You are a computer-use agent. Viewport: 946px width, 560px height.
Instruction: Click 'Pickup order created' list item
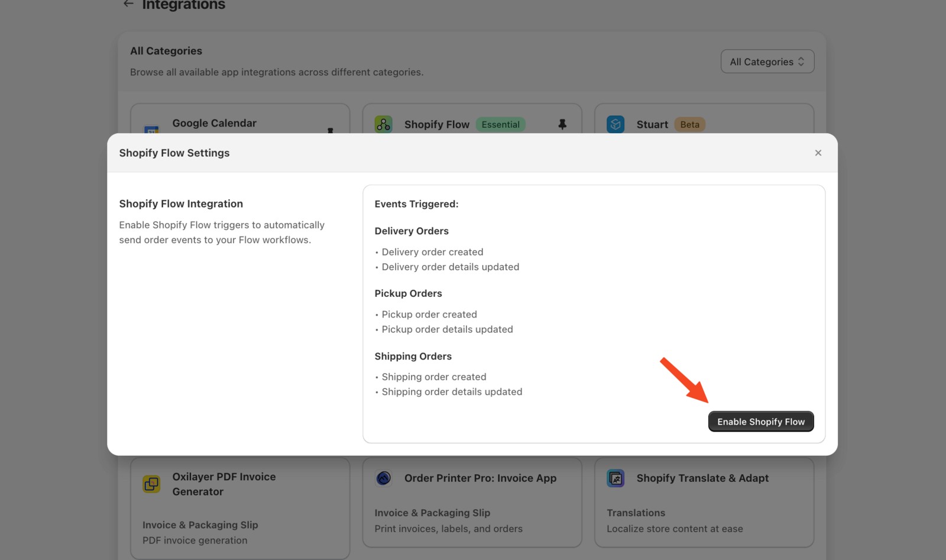pyautogui.click(x=429, y=314)
